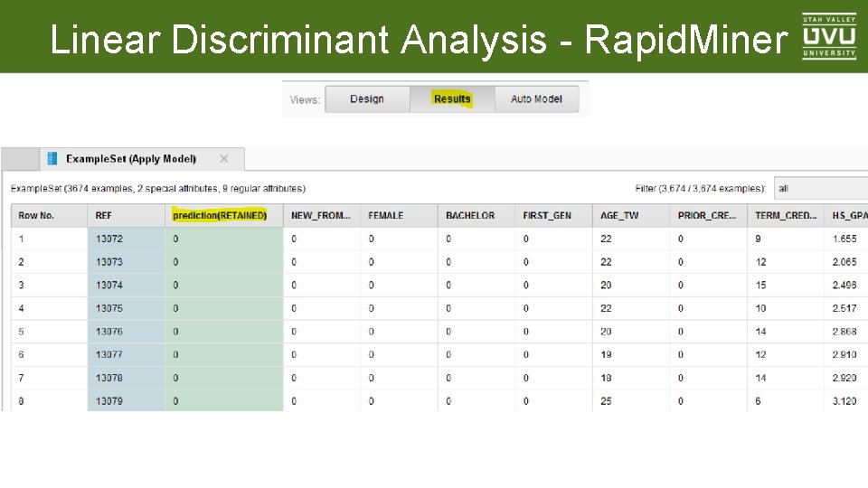This screenshot has height=488, width=868.
Task: Open the filter dropdown showing 'all'
Action: pos(821,189)
